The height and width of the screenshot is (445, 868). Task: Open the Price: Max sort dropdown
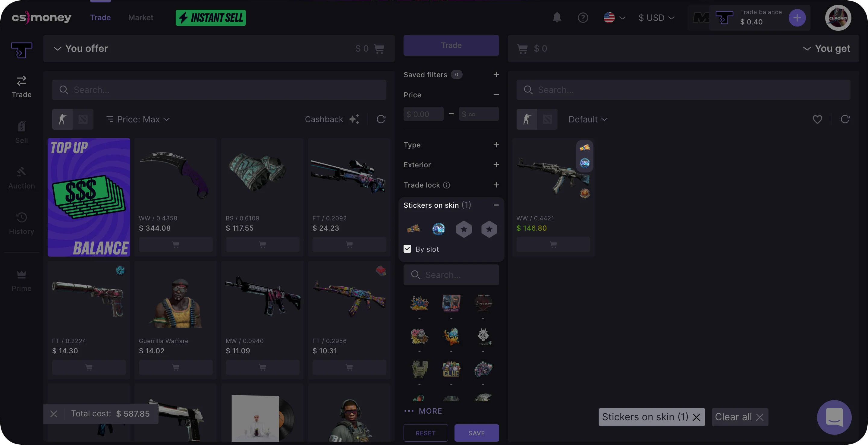(138, 119)
